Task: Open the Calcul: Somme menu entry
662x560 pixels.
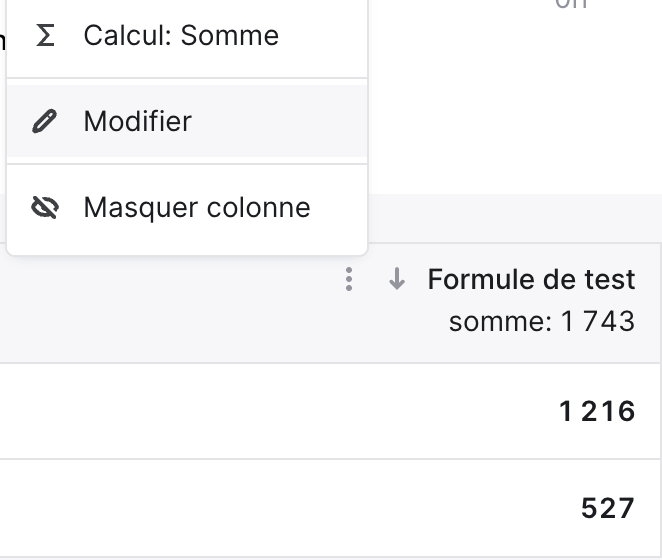Action: pos(187,35)
